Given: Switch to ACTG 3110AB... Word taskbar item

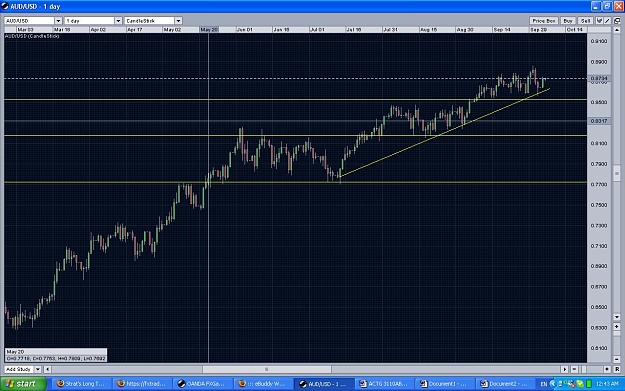Looking at the screenshot, I should (x=385, y=384).
